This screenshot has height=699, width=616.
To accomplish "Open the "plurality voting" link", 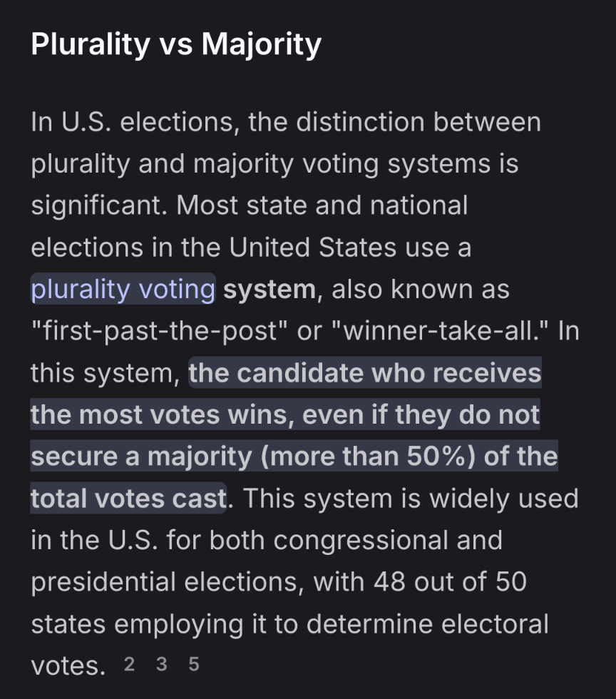I will 123,289.
